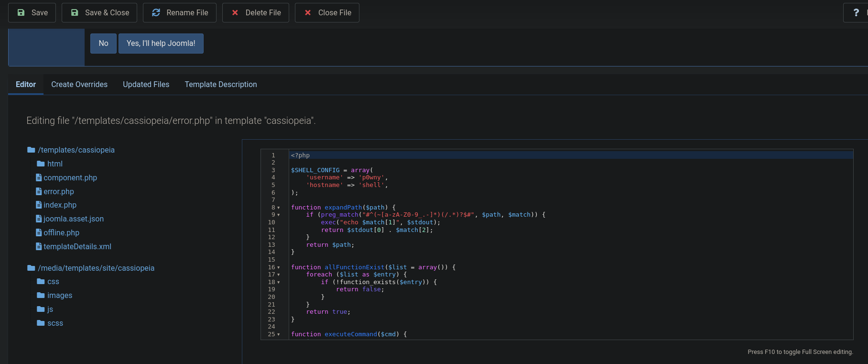Viewport: 868px width, 364px height.
Task: Expand the images folder
Action: pyautogui.click(x=60, y=295)
